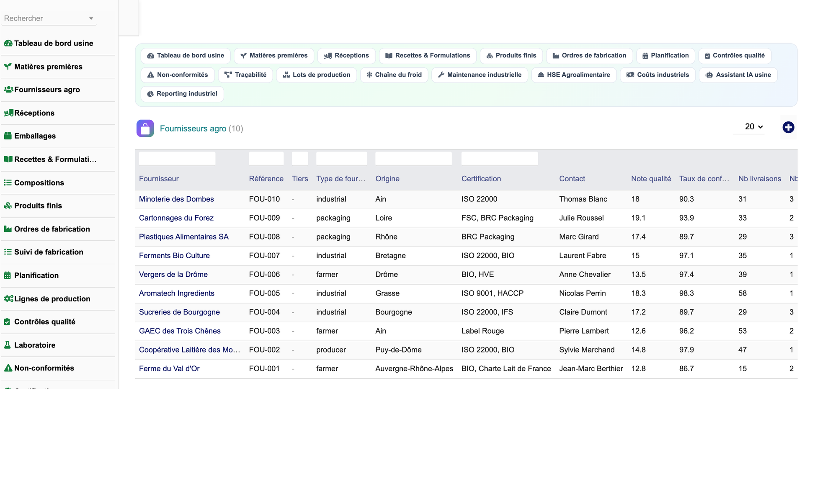This screenshot has width=815, height=504.
Task: Click the wrench icon on Maintenance industrielle chip
Action: click(x=441, y=75)
